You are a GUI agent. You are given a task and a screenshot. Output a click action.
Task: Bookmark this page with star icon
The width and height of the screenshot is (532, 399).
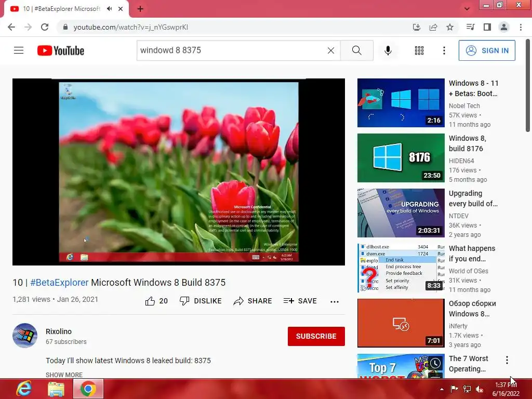[x=450, y=27]
